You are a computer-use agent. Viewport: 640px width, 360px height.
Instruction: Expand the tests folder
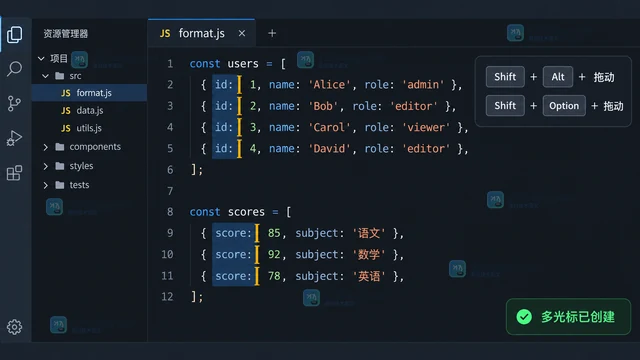pyautogui.click(x=46, y=185)
